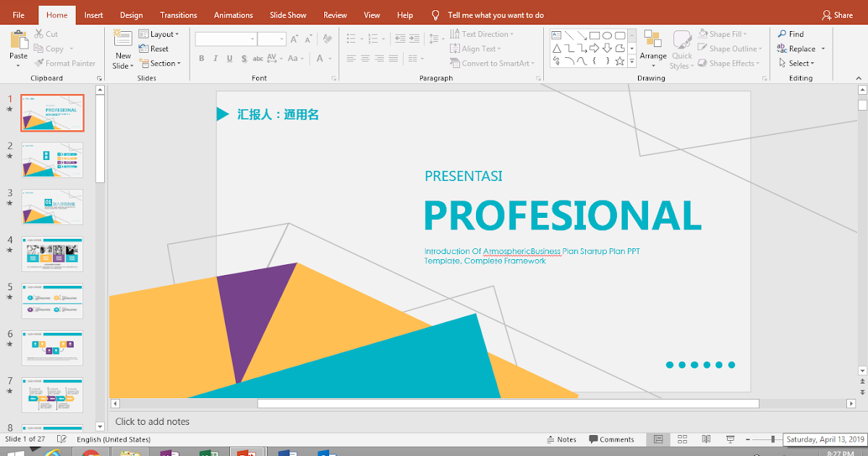The width and height of the screenshot is (868, 456).
Task: Click the Format Painter brush
Action: (64, 63)
